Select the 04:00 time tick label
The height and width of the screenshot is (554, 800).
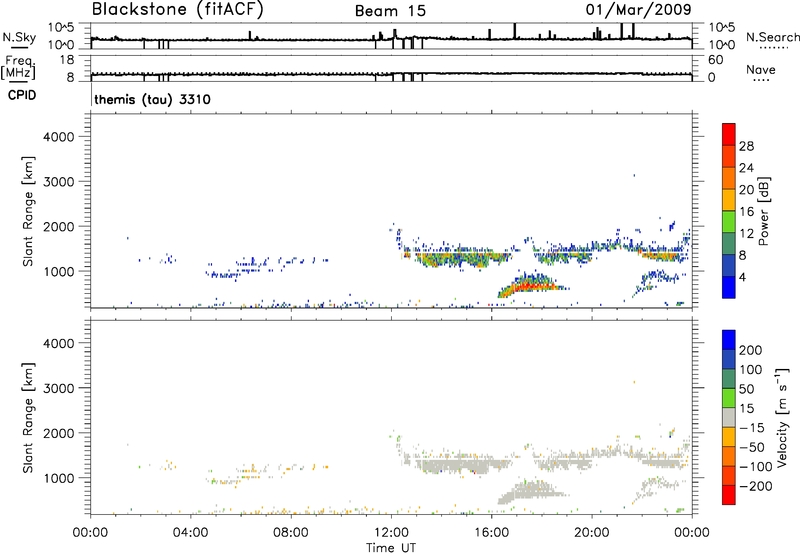click(191, 533)
